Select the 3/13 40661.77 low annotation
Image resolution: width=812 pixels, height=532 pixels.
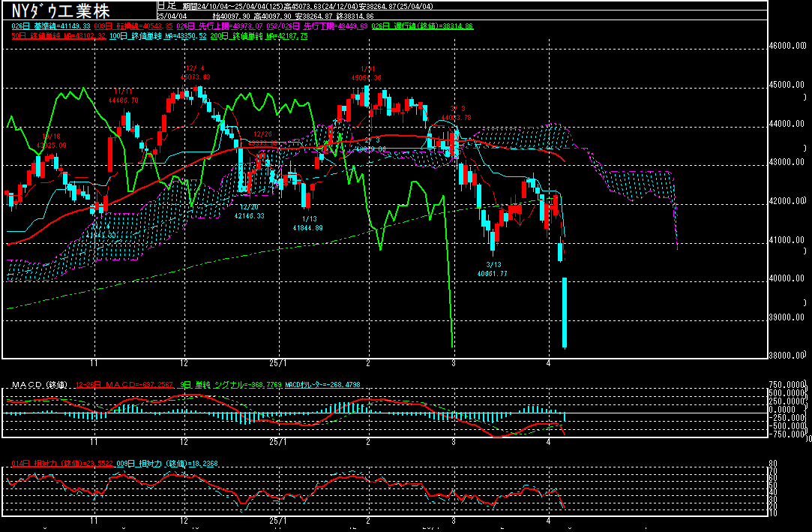coord(493,269)
